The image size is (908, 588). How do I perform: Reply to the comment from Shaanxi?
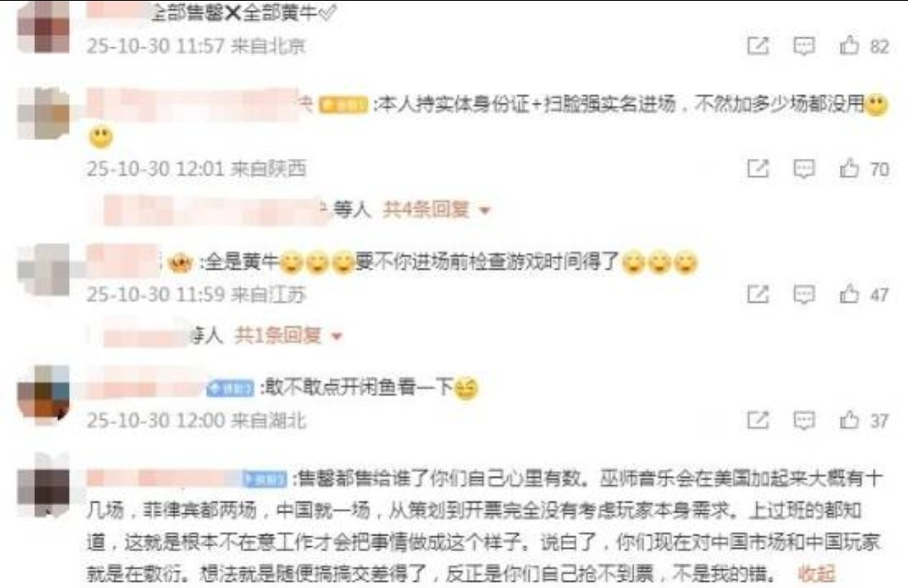(804, 169)
